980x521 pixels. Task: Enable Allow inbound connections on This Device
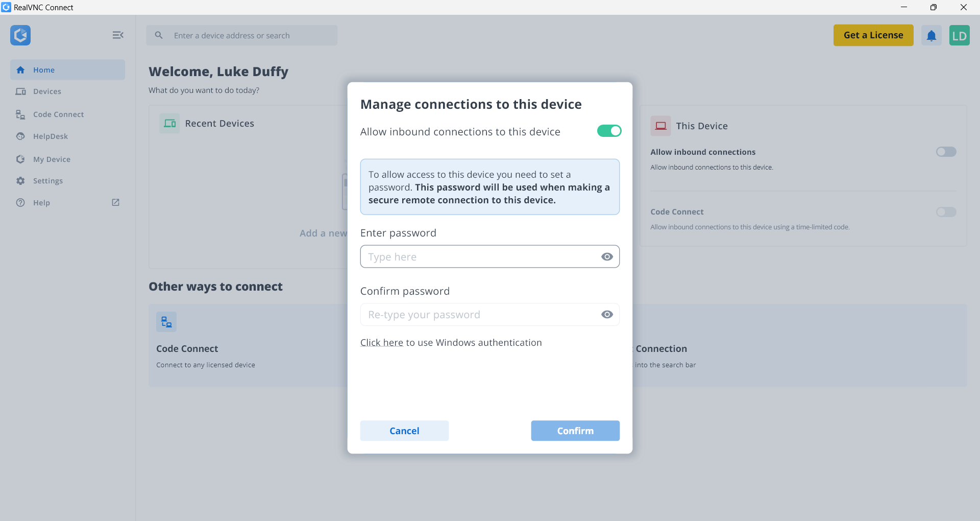[946, 152]
